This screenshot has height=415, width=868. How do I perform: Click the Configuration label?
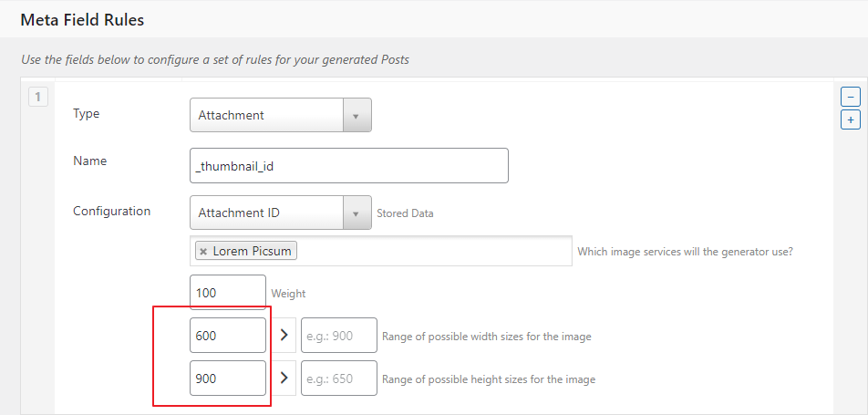[x=111, y=211]
